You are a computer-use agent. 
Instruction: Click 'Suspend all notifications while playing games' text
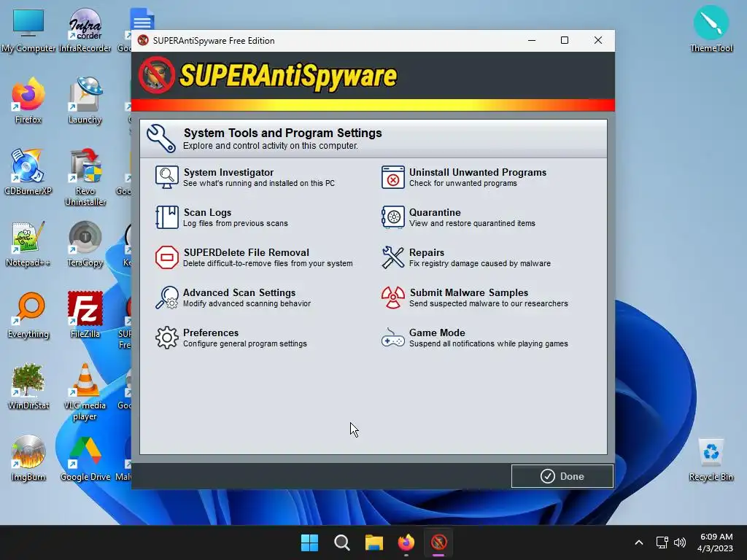coord(488,343)
